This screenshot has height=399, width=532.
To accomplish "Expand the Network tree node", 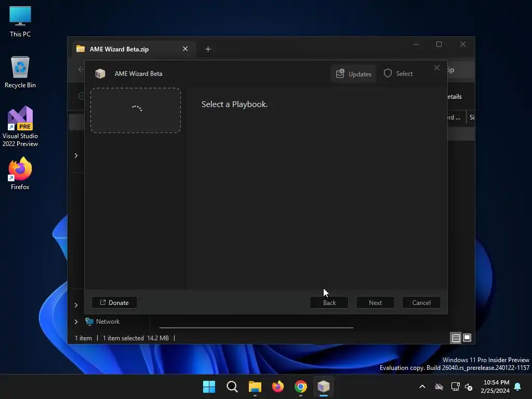I will coord(76,322).
